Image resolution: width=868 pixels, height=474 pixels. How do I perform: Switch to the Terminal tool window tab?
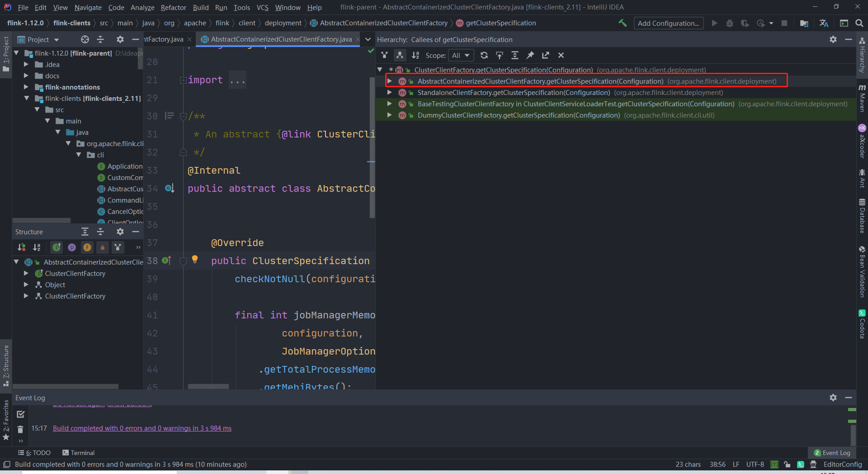click(x=78, y=453)
